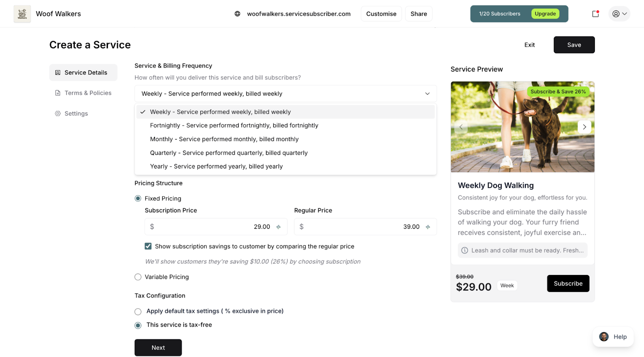
Task: Open the user account avatar menu
Action: click(x=619, y=14)
